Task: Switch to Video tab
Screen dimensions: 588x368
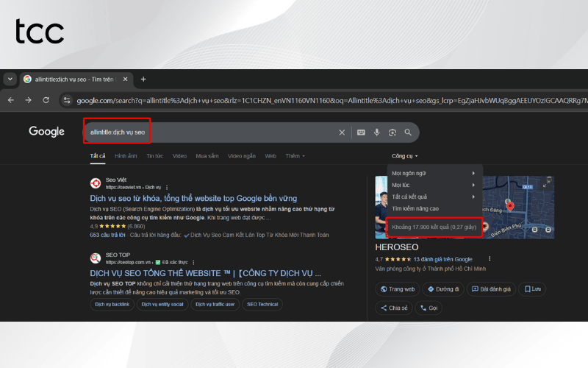Action: (179, 156)
